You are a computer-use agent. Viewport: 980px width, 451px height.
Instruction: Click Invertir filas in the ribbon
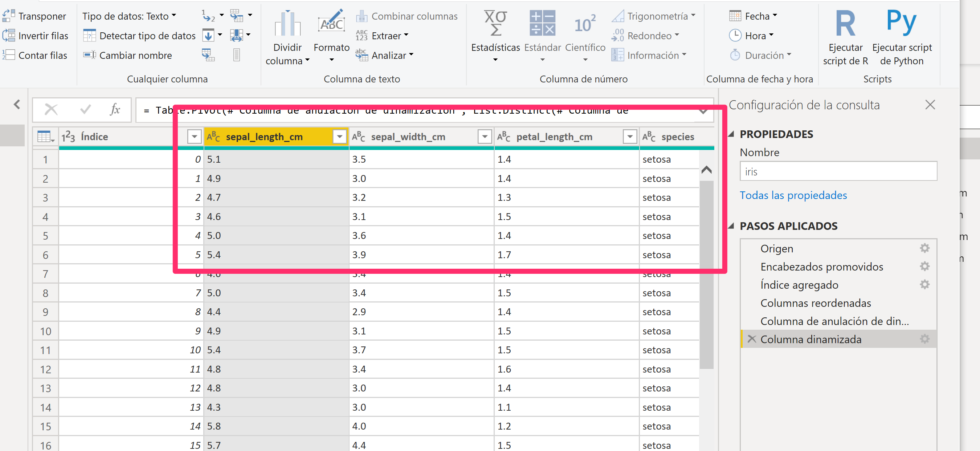pyautogui.click(x=35, y=36)
